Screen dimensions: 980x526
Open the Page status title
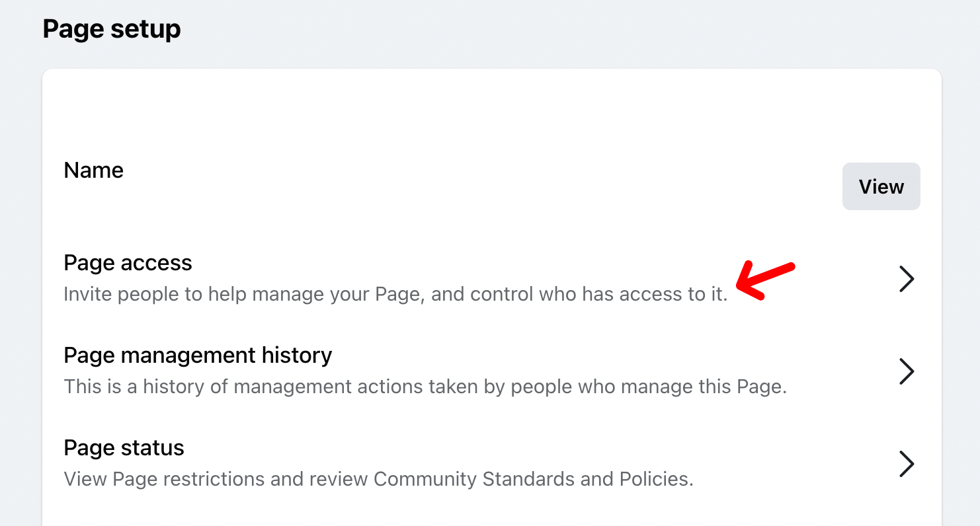click(x=124, y=448)
